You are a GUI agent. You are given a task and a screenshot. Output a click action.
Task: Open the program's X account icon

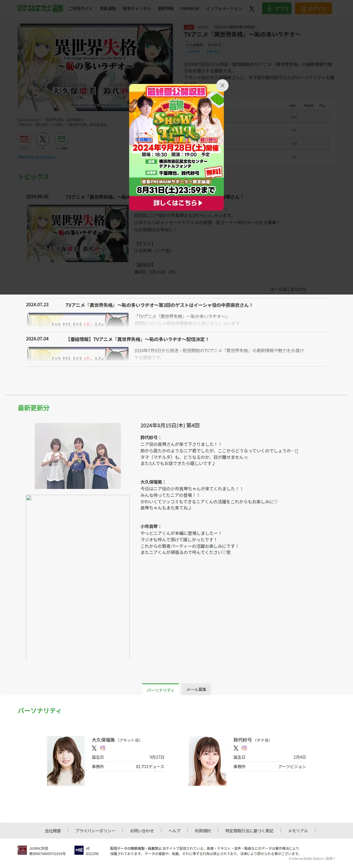pos(43,139)
